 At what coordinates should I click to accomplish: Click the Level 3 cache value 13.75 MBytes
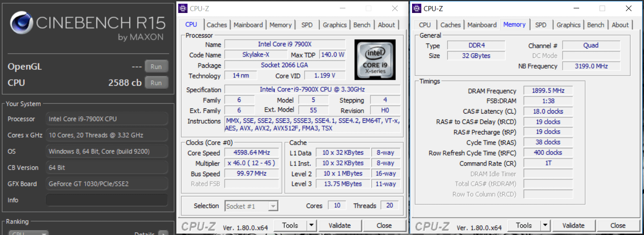pos(343,184)
